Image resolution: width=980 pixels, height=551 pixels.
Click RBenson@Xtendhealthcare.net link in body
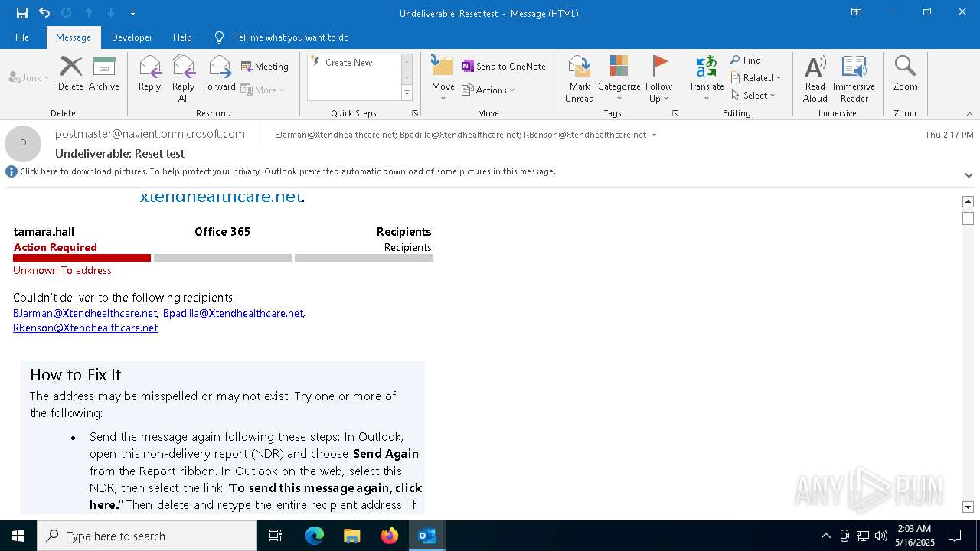point(85,328)
